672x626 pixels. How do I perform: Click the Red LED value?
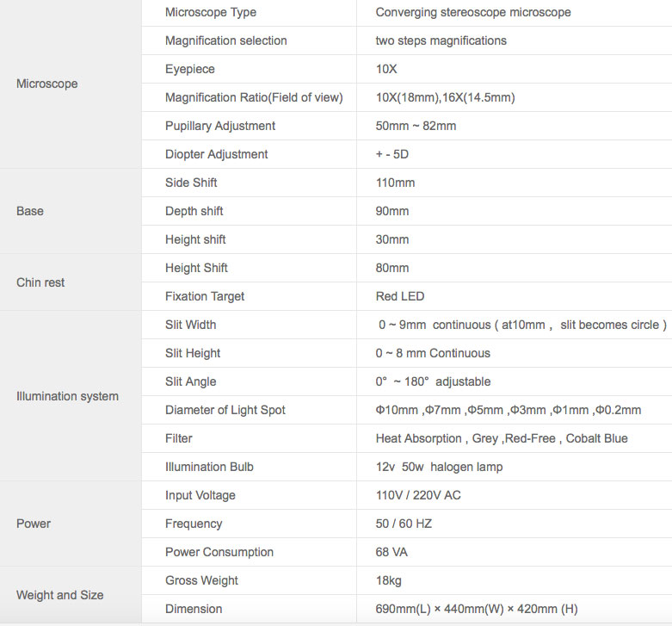click(x=400, y=296)
